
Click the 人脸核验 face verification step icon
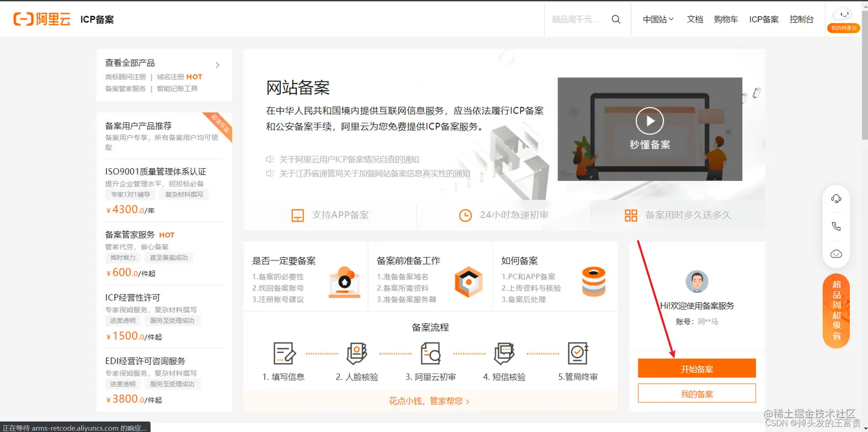(358, 354)
